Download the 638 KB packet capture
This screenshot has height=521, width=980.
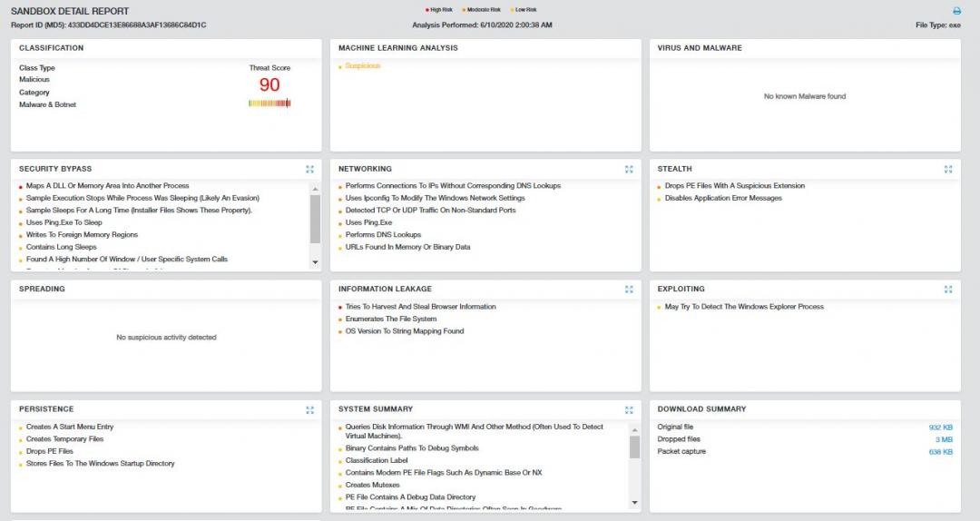pos(940,452)
